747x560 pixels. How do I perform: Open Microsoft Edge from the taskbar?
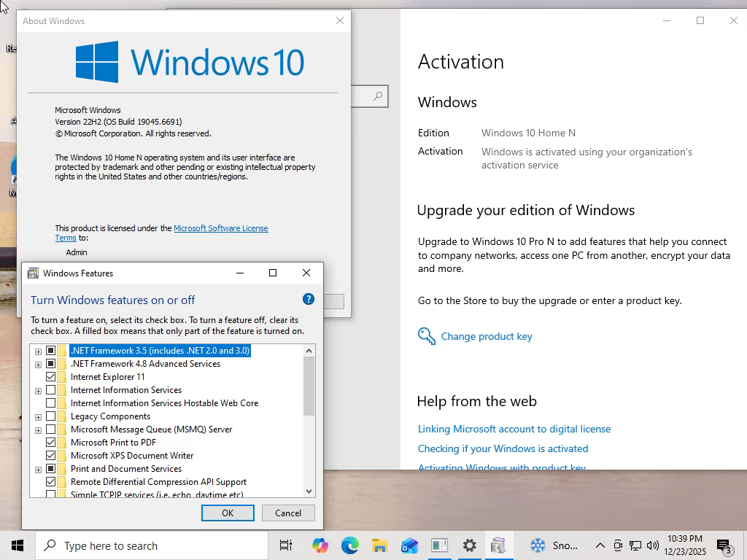click(x=350, y=545)
